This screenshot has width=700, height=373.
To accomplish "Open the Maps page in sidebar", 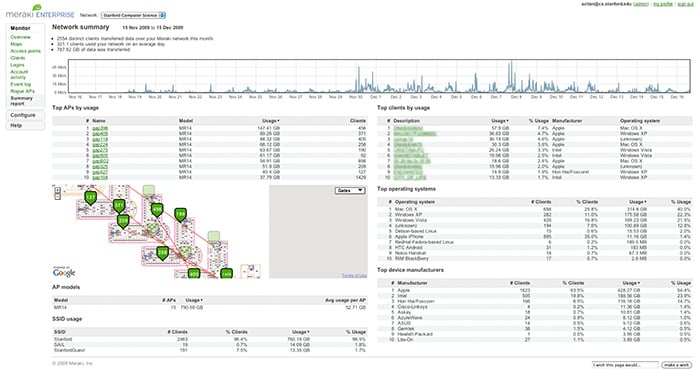I will (16, 44).
